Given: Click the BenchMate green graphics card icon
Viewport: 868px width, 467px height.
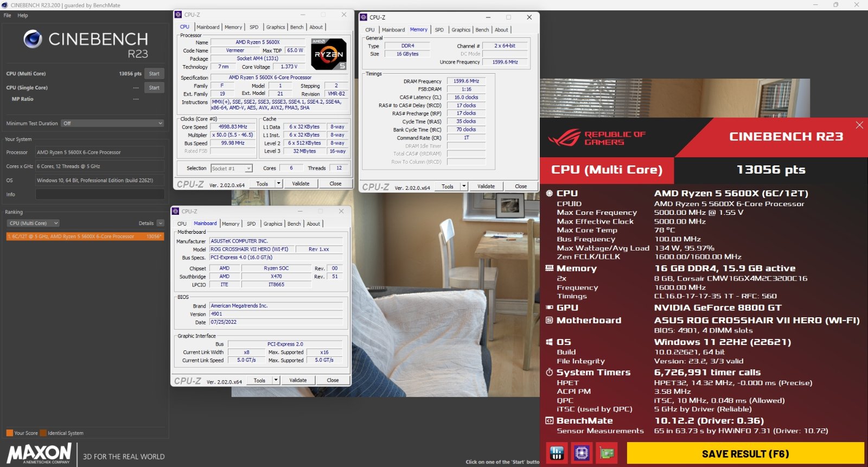Looking at the screenshot, I should (x=607, y=453).
